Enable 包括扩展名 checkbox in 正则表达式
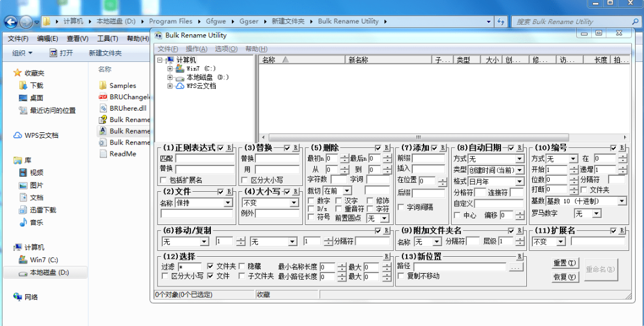644x326 pixels. (x=163, y=180)
